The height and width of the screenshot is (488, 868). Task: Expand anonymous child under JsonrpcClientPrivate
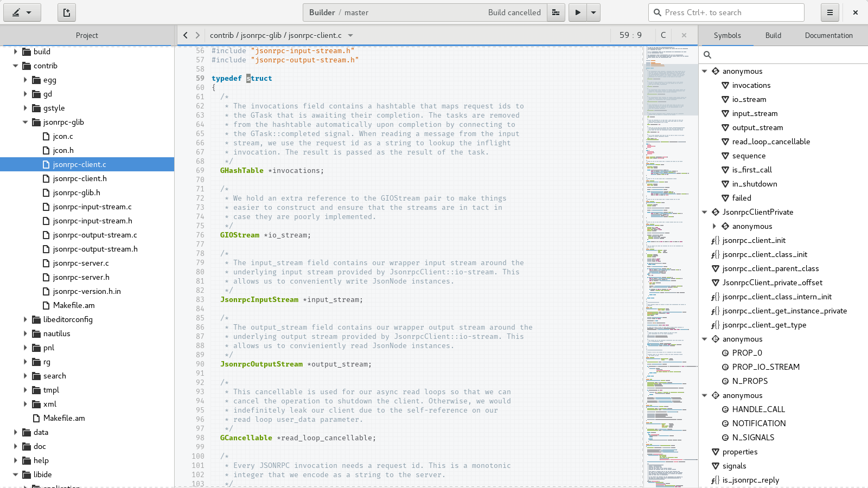tap(714, 226)
